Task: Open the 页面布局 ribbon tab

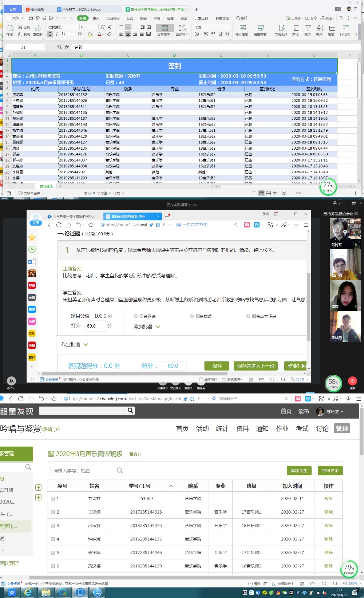Action: [x=113, y=18]
